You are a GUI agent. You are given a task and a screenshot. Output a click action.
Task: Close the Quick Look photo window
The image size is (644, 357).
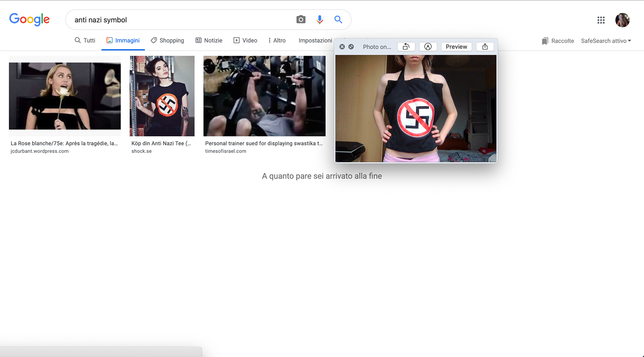(342, 47)
